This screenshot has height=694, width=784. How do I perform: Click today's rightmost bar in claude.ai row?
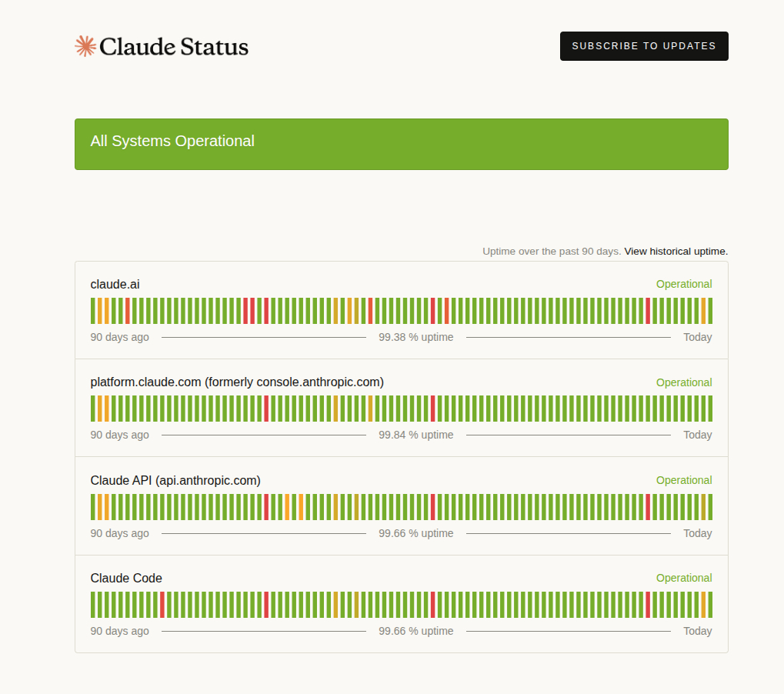(709, 311)
